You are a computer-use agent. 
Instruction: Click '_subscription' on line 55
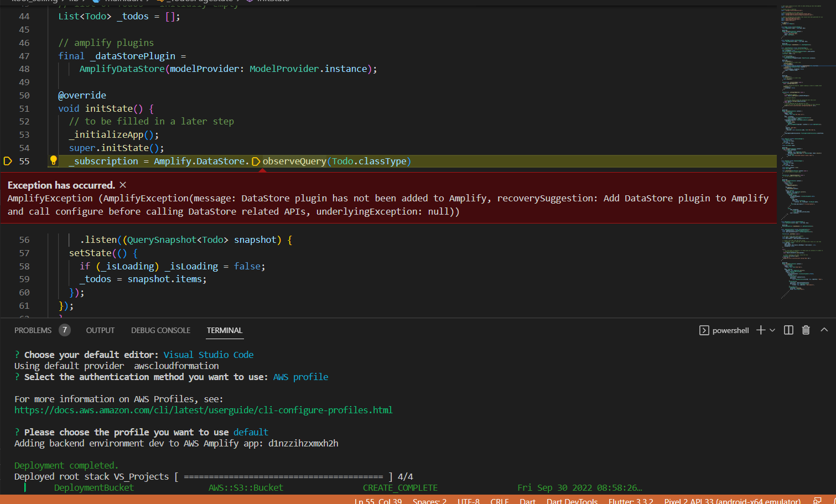pos(103,161)
